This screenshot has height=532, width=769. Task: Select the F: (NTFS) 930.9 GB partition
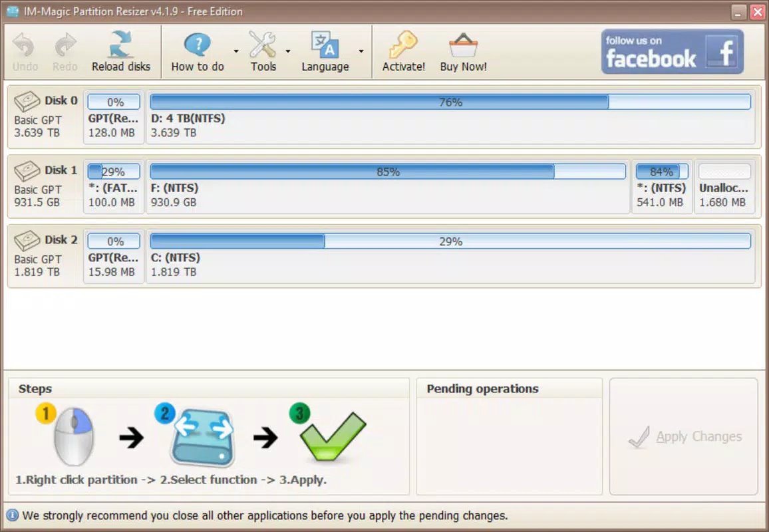388,186
